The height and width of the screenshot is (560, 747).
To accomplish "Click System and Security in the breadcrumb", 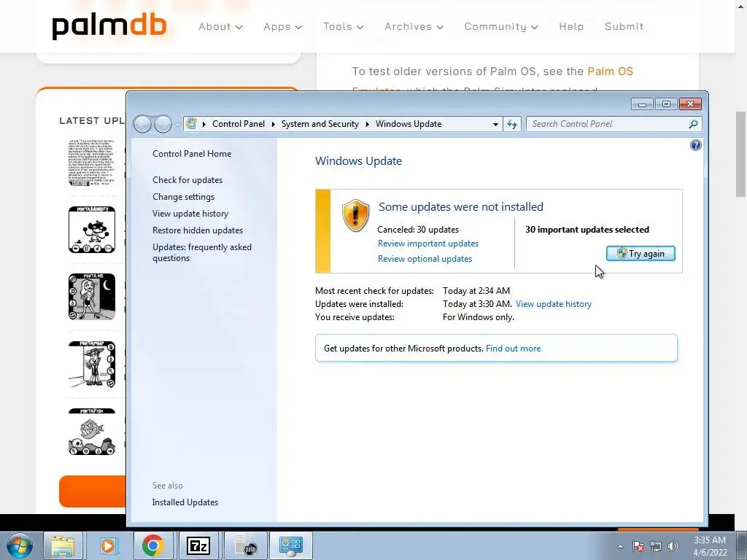I will [320, 124].
